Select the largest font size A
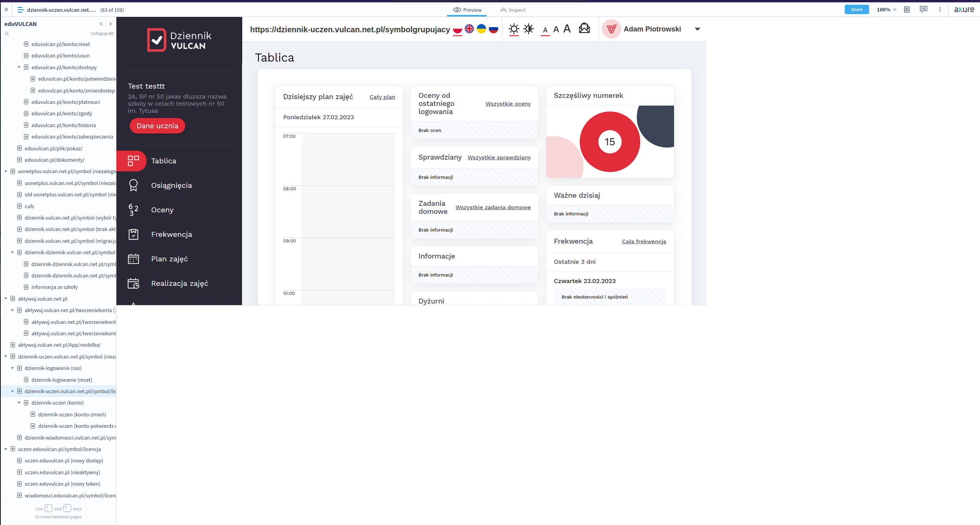 (x=567, y=29)
